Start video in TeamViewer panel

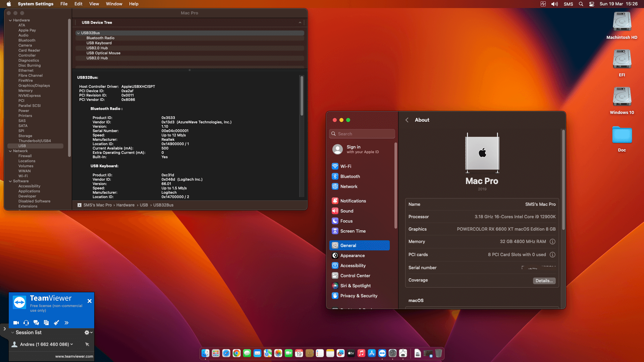16,323
